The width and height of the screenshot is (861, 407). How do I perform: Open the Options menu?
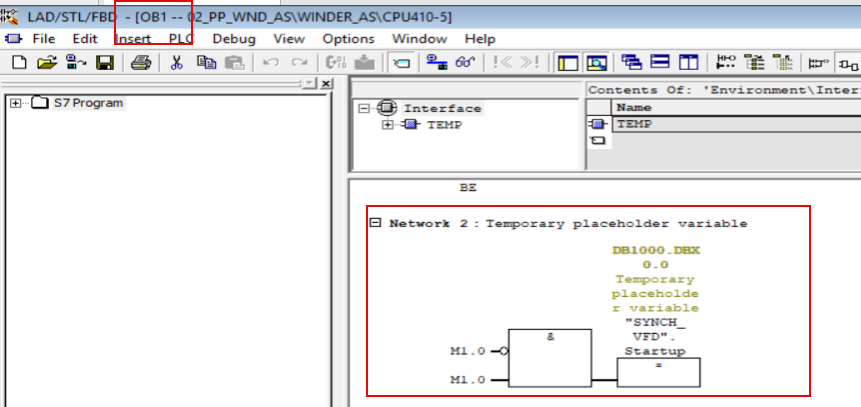coord(349,39)
